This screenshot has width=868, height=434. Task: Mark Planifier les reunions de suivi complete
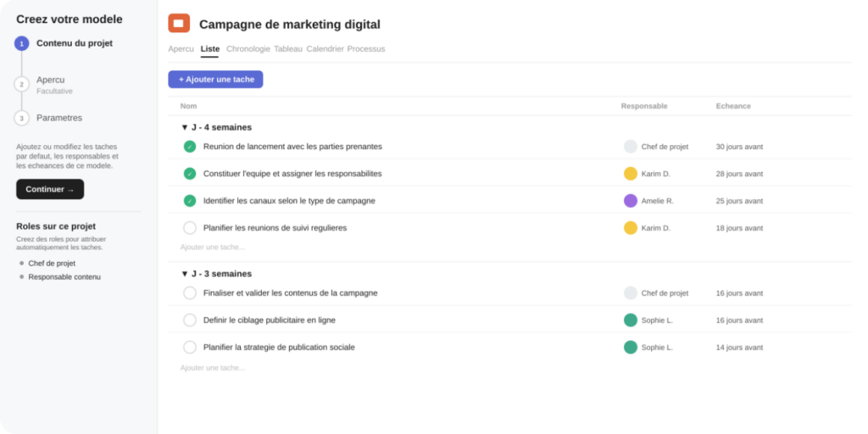(x=190, y=228)
